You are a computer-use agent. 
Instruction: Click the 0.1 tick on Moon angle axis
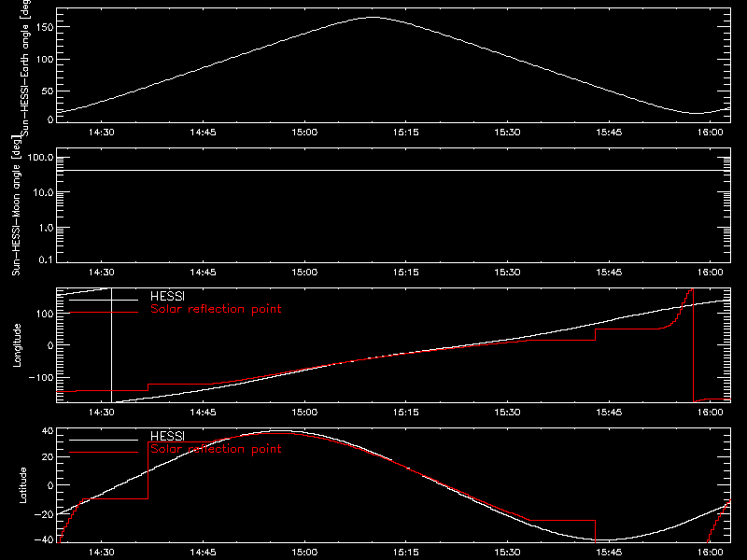[x=46, y=260]
